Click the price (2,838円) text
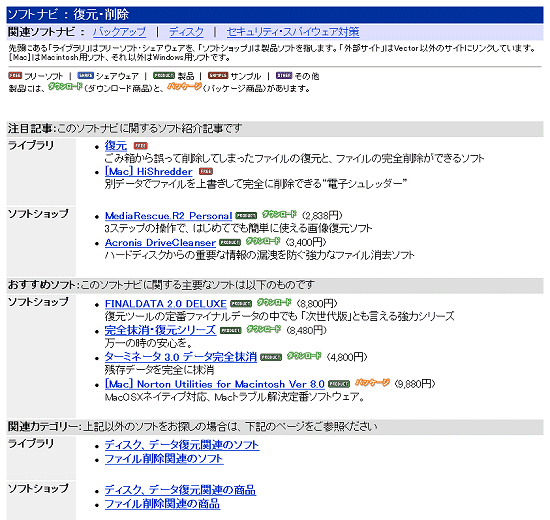550x520 pixels. tap(322, 215)
